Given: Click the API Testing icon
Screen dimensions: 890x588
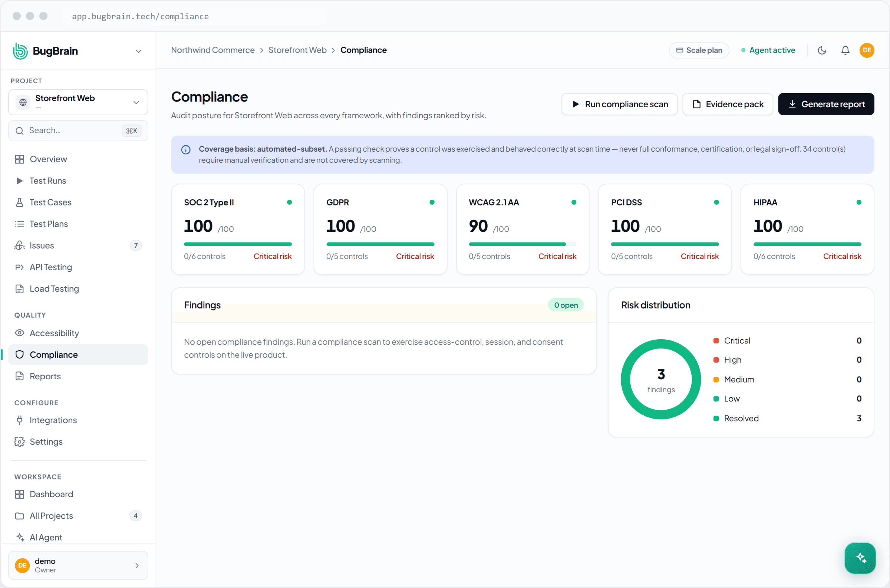Looking at the screenshot, I should click(20, 267).
